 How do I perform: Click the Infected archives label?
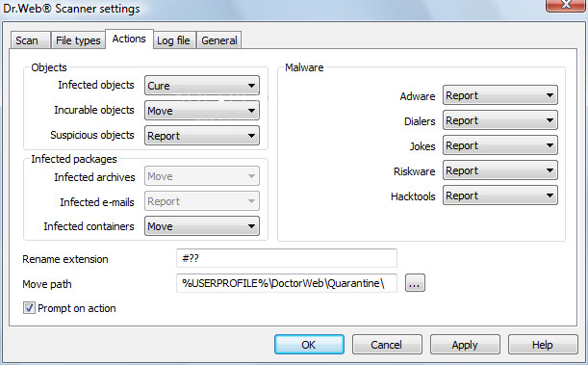[x=94, y=177]
